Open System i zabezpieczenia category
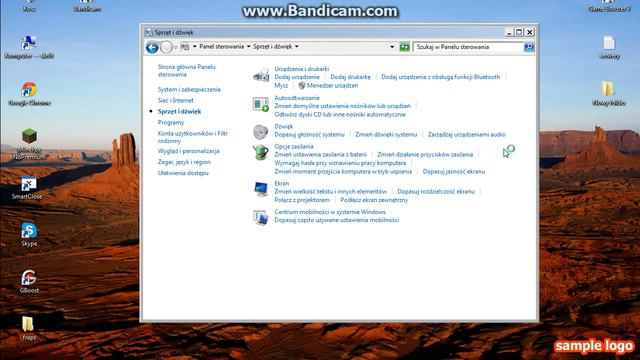Screen dimensions: 640x360 click(189, 89)
